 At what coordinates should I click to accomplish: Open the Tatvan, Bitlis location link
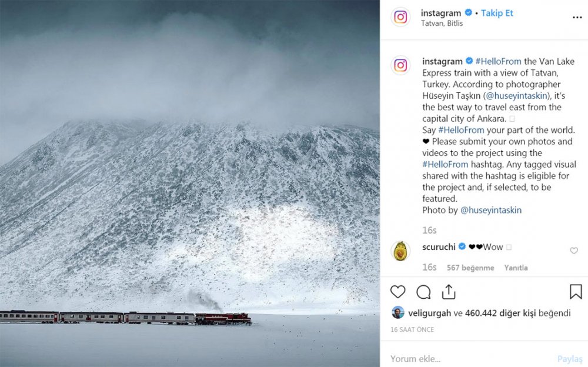click(442, 24)
